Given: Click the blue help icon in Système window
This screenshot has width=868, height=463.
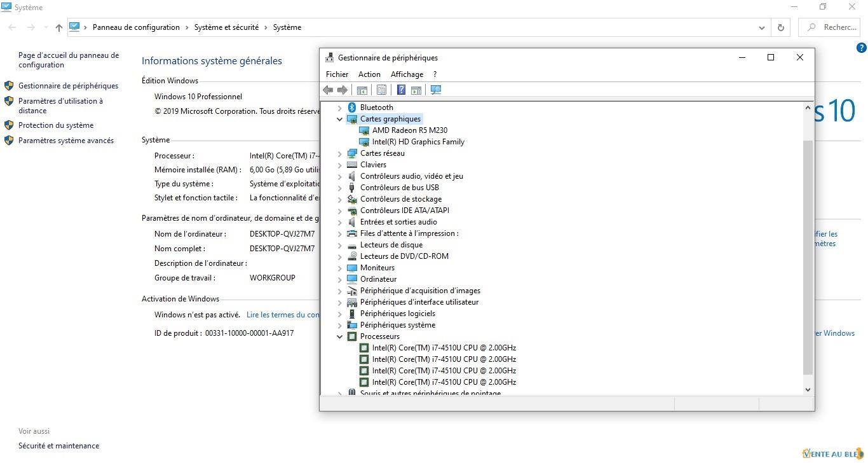Looking at the screenshot, I should coord(862,48).
